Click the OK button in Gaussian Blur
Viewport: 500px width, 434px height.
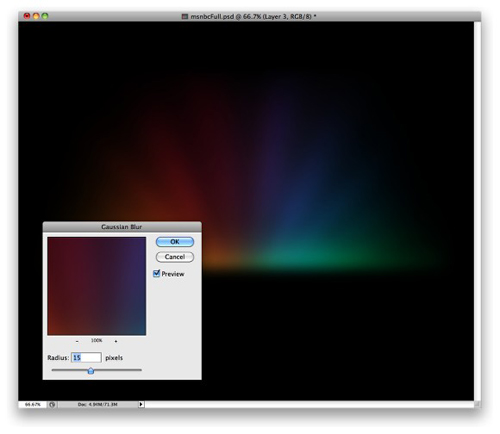[175, 242]
